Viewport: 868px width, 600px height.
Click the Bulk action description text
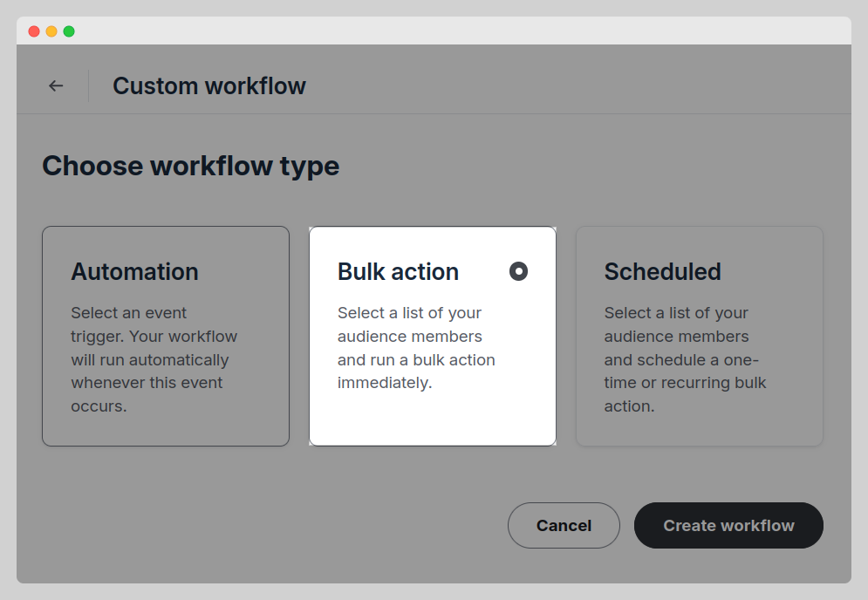416,348
